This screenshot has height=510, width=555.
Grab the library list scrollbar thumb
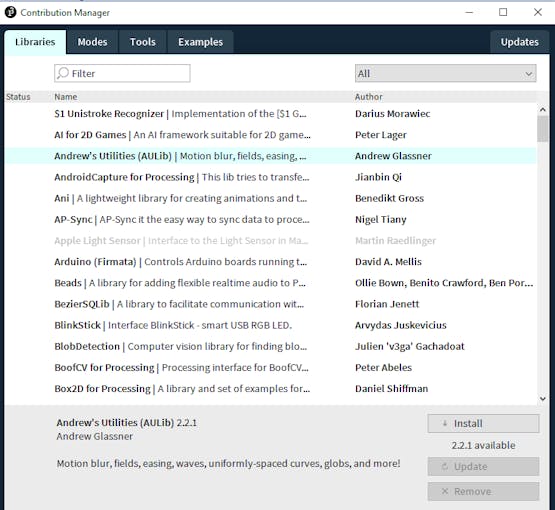[x=542, y=129]
